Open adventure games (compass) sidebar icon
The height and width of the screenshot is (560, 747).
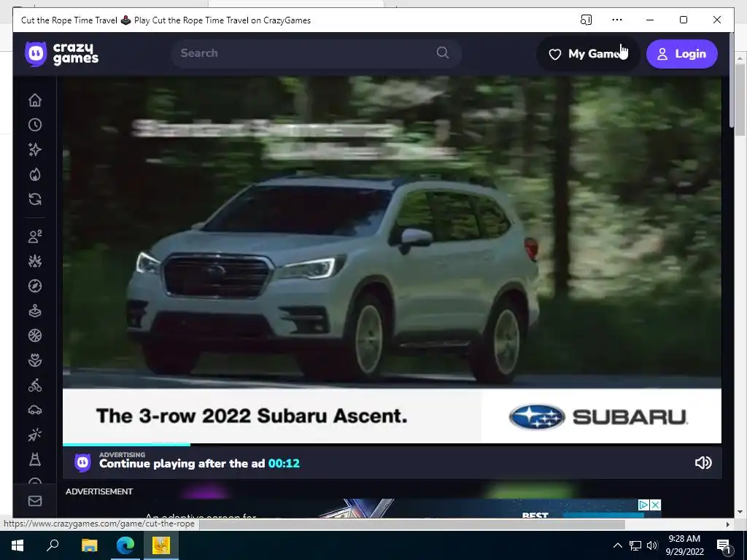pos(35,286)
